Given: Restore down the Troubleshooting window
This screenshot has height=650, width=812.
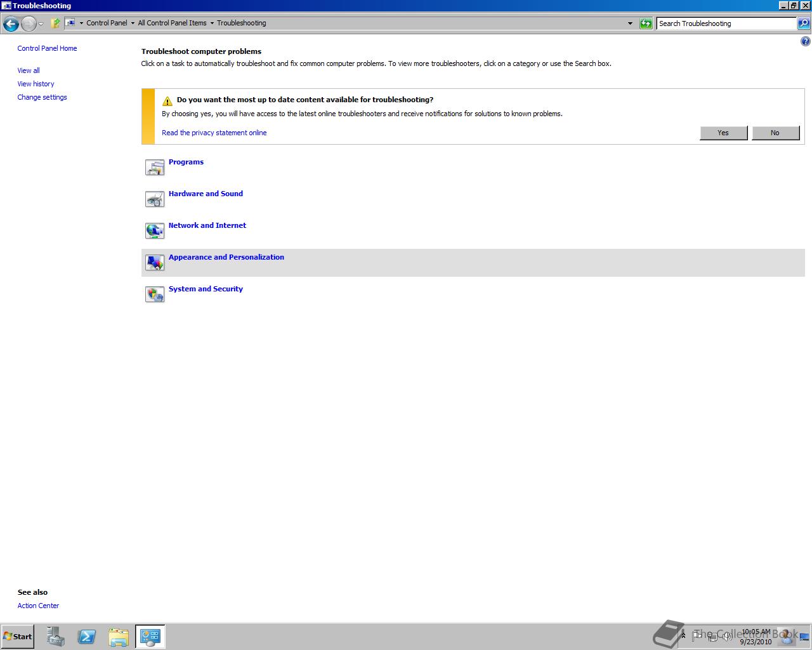Looking at the screenshot, I should tap(794, 6).
